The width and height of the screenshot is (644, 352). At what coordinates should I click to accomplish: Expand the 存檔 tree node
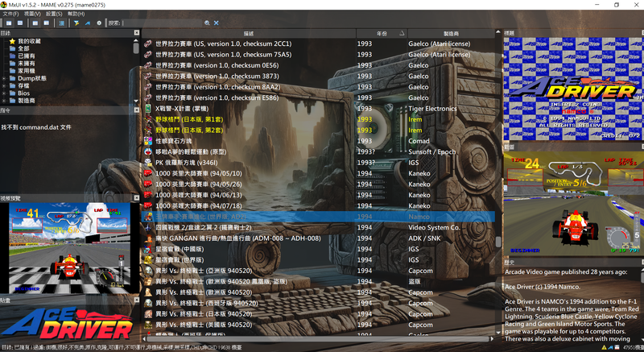[x=4, y=86]
